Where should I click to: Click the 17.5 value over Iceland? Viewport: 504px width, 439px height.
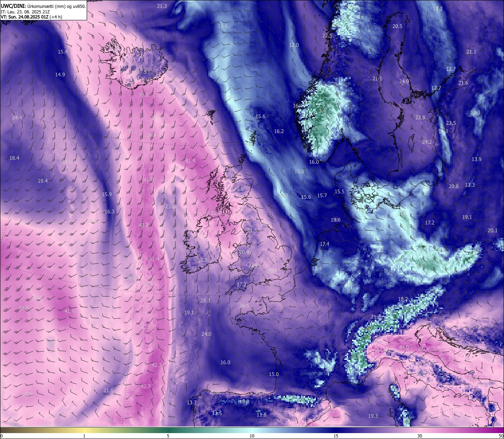coord(142,72)
